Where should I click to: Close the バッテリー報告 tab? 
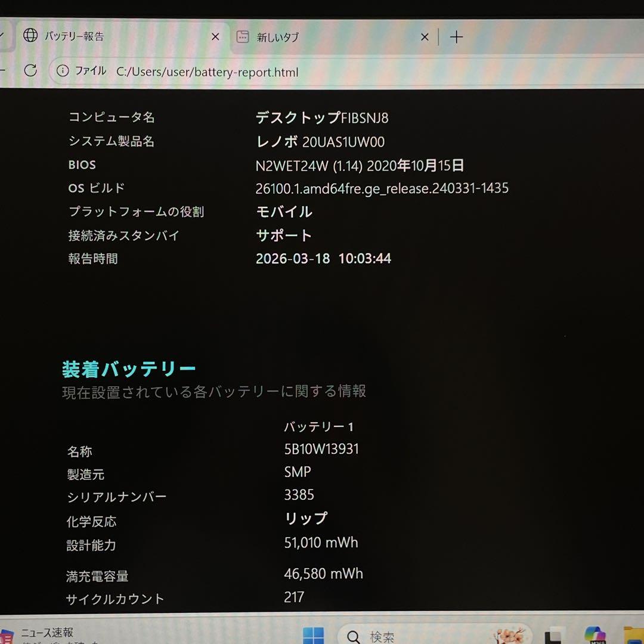pyautogui.click(x=215, y=37)
